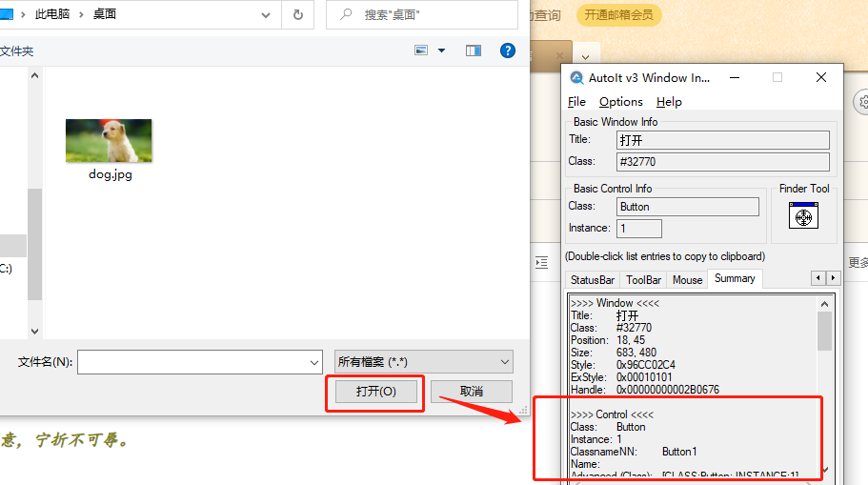Switch to the ToolBar tab
Image resolution: width=868 pixels, height=485 pixels.
tap(643, 280)
